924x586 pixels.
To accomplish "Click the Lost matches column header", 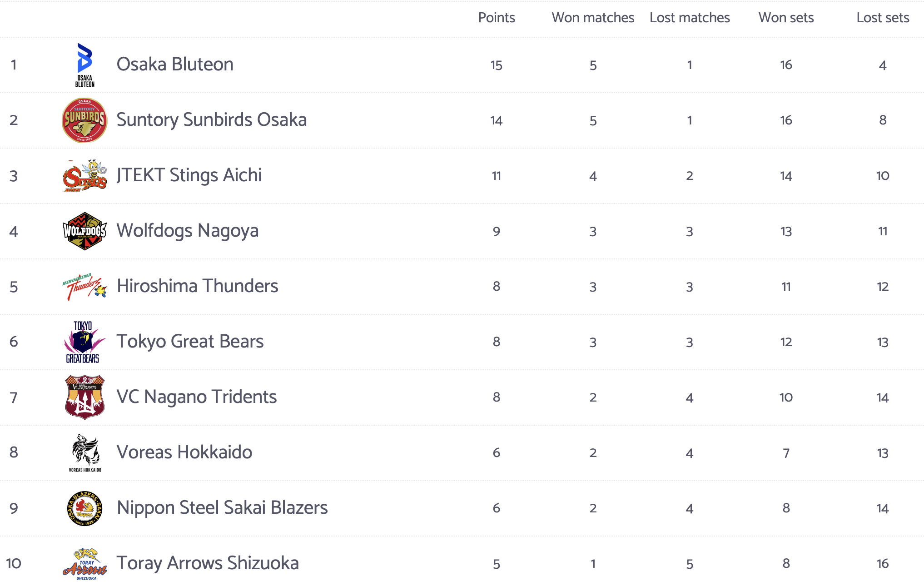I will (689, 18).
